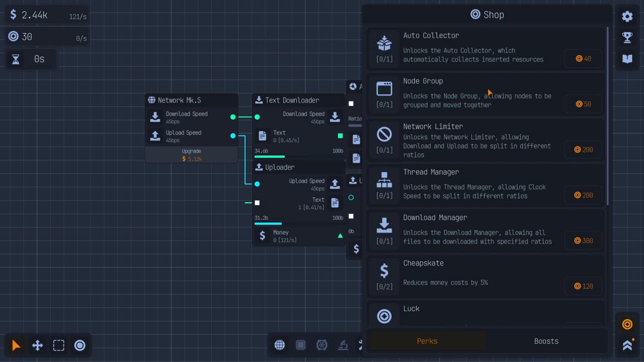Click the Shop panel scrollbar
Viewport: 644px width, 362px height.
coord(608,116)
